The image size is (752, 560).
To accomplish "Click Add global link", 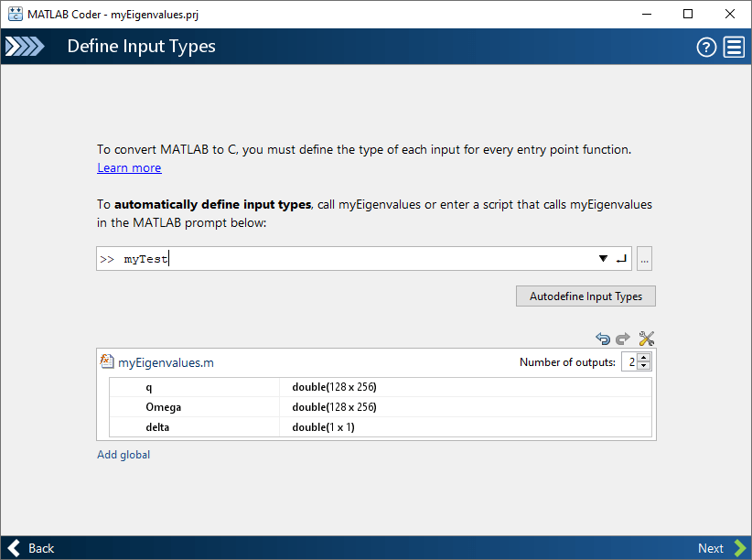I will click(124, 455).
